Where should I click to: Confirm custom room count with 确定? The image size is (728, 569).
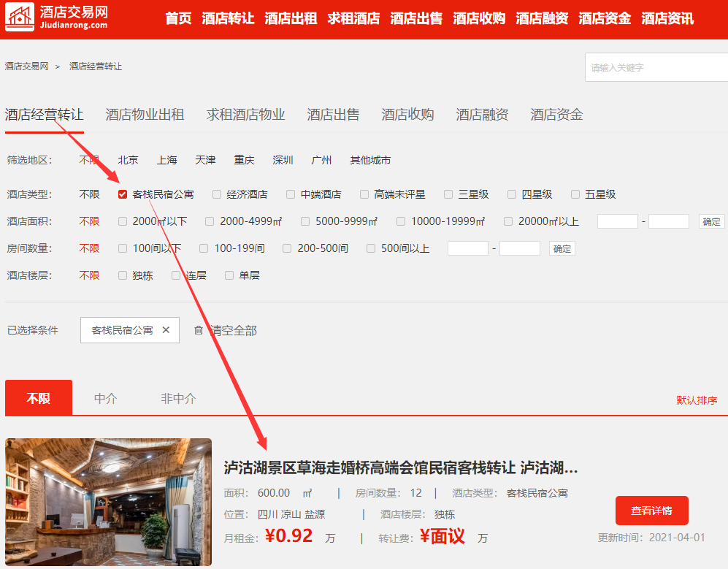click(x=562, y=248)
